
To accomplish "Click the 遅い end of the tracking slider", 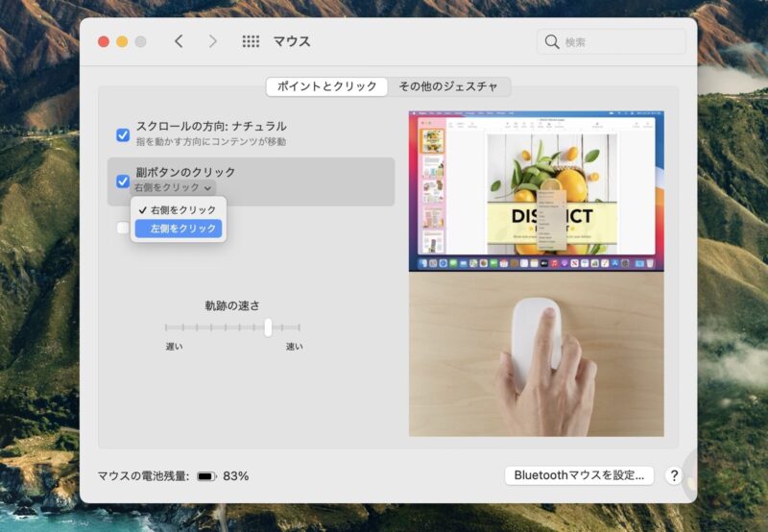I will pos(174,347).
